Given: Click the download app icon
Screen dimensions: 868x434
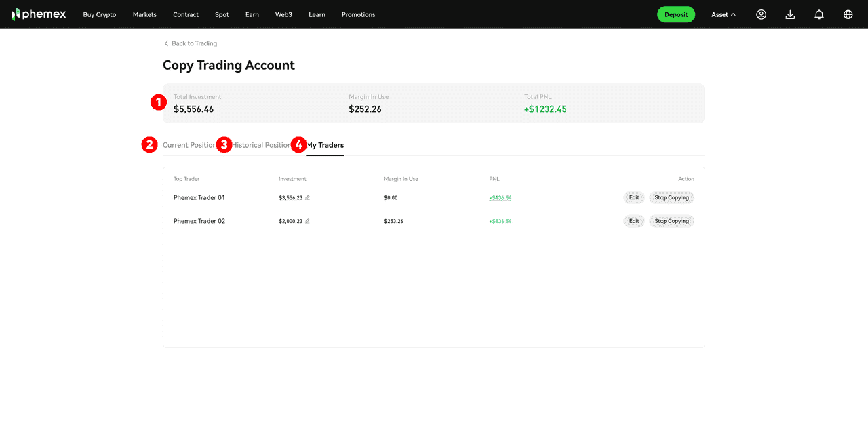Looking at the screenshot, I should pos(790,14).
